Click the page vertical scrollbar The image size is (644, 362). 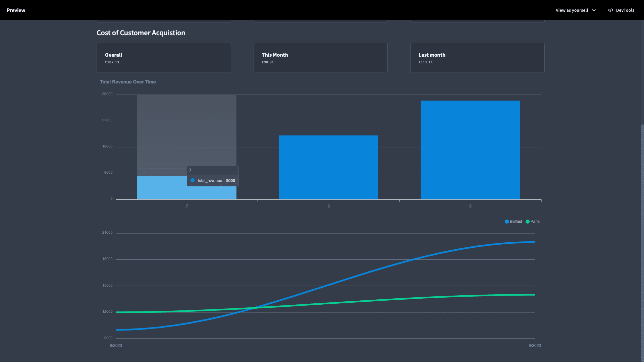tap(642, 241)
